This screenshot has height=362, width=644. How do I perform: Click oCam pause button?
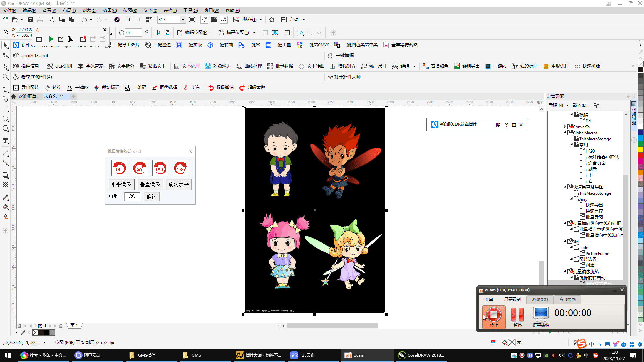pos(517,317)
